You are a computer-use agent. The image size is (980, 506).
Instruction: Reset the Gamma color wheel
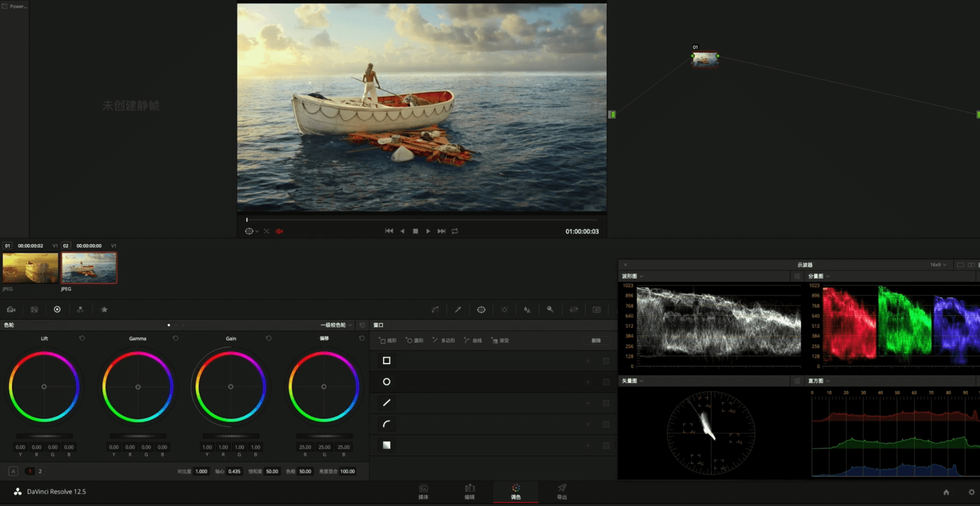coord(176,338)
